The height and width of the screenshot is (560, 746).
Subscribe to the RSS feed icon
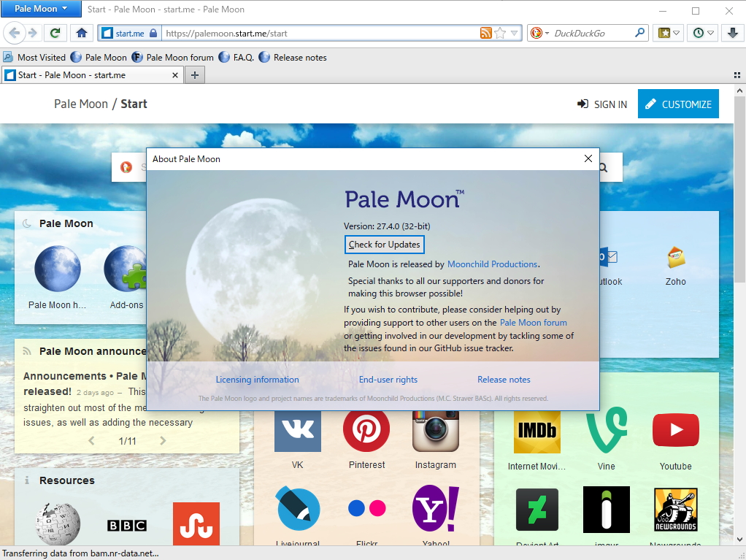click(486, 32)
